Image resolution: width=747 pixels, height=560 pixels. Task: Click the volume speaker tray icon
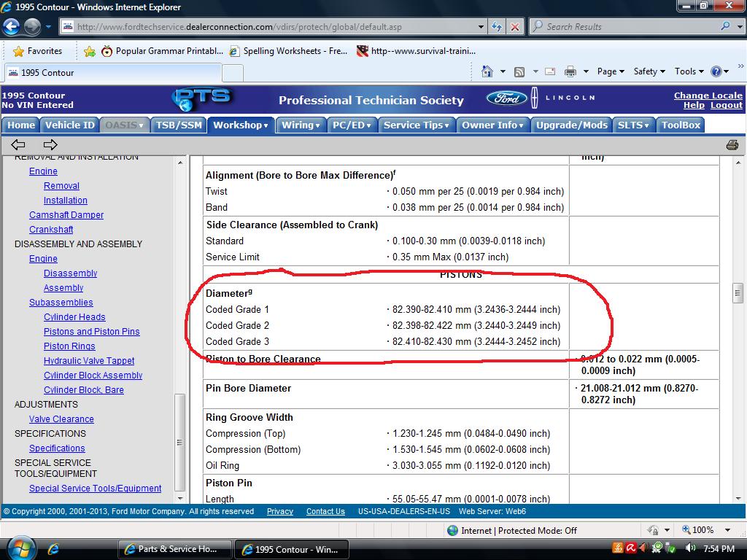(690, 548)
